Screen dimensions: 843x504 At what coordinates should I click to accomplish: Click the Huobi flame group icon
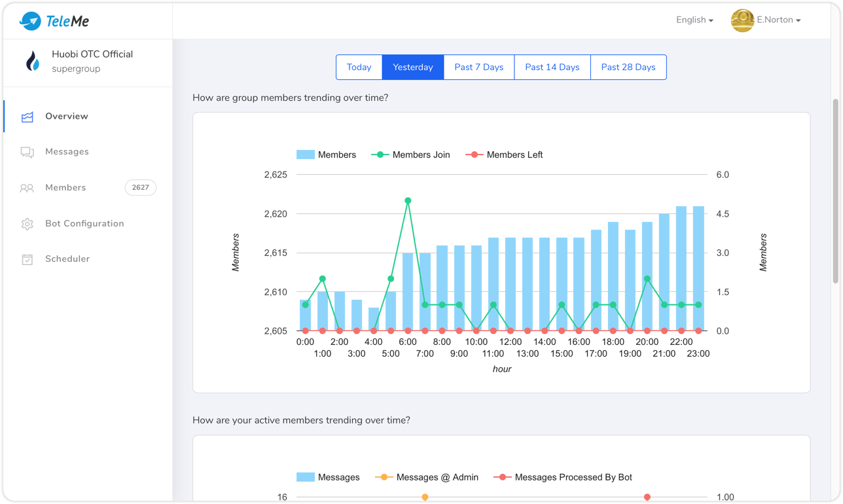33,61
